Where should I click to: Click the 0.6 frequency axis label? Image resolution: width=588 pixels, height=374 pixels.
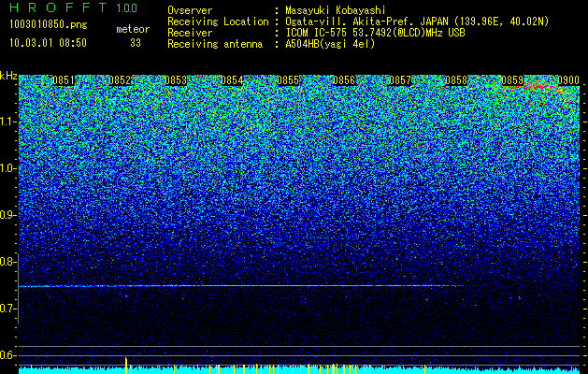click(x=8, y=355)
